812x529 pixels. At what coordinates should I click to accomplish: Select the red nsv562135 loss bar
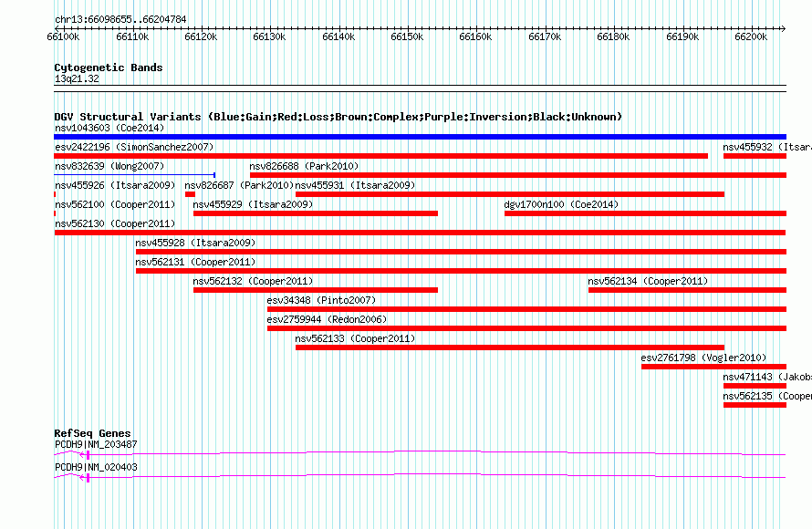tap(755, 405)
